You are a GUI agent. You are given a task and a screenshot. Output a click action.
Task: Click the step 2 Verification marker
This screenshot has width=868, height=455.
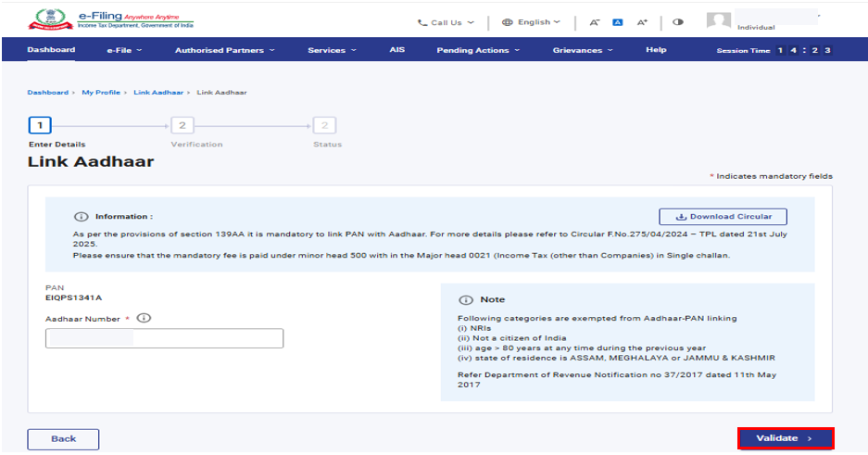[x=182, y=125]
